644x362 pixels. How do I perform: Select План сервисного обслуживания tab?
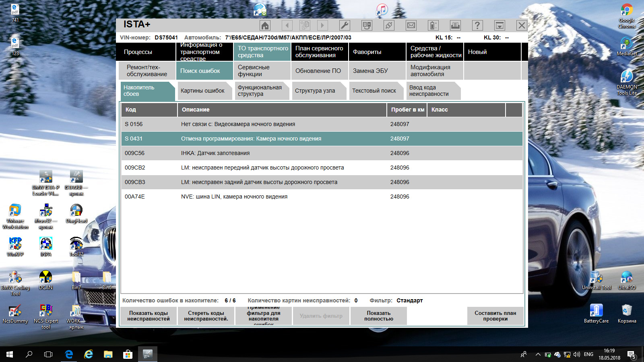320,52
